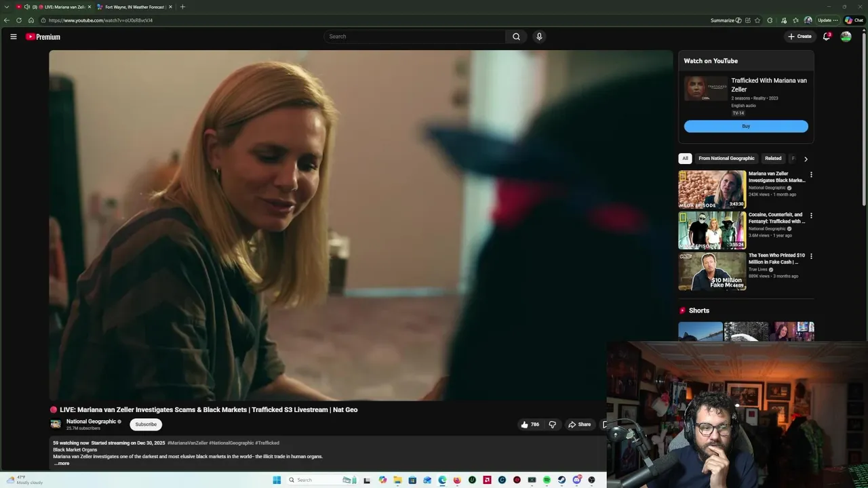The width and height of the screenshot is (868, 488).
Task: Open the YouTube account avatar menu
Action: 846,37
